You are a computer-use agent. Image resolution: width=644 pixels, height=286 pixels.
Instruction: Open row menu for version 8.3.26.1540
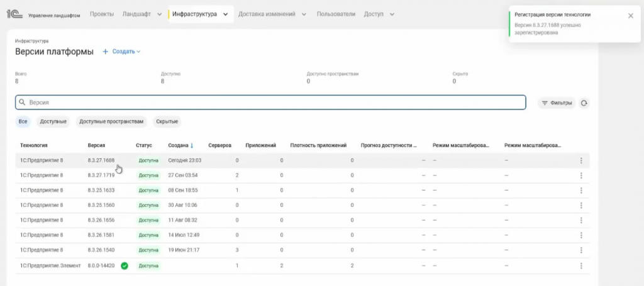click(581, 250)
